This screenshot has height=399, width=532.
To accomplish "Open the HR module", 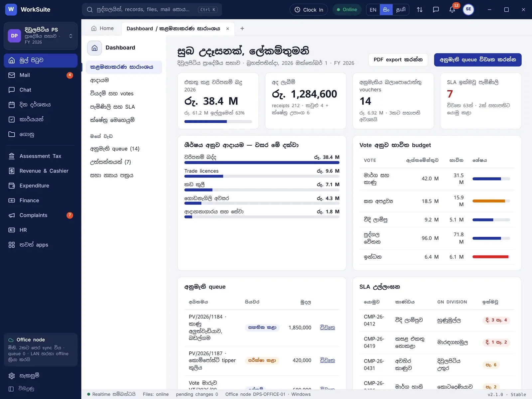I will [x=41, y=230].
